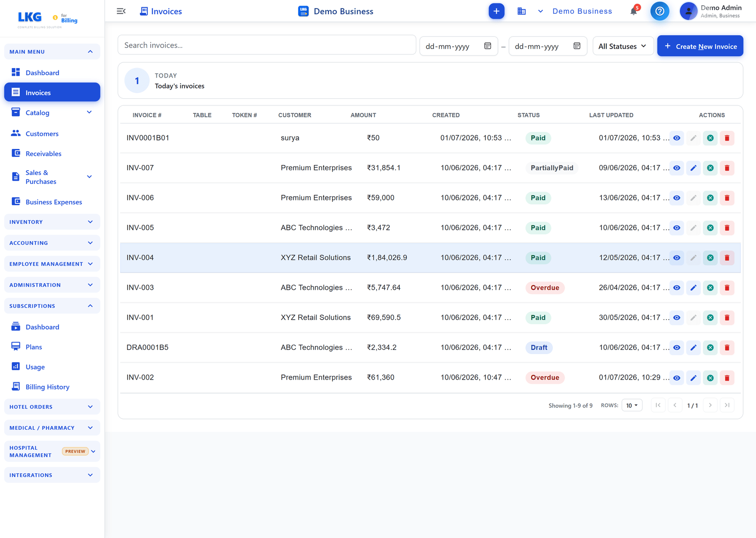Open Billing History in sidebar
The height and width of the screenshot is (538, 756).
(52, 387)
